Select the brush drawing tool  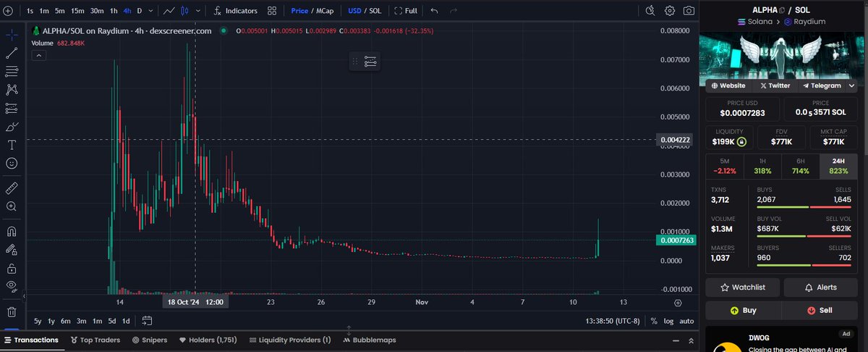pos(12,127)
